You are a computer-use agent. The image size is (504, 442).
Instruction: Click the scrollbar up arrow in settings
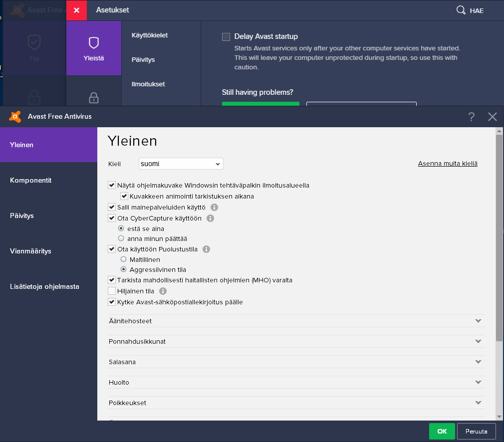[499, 131]
